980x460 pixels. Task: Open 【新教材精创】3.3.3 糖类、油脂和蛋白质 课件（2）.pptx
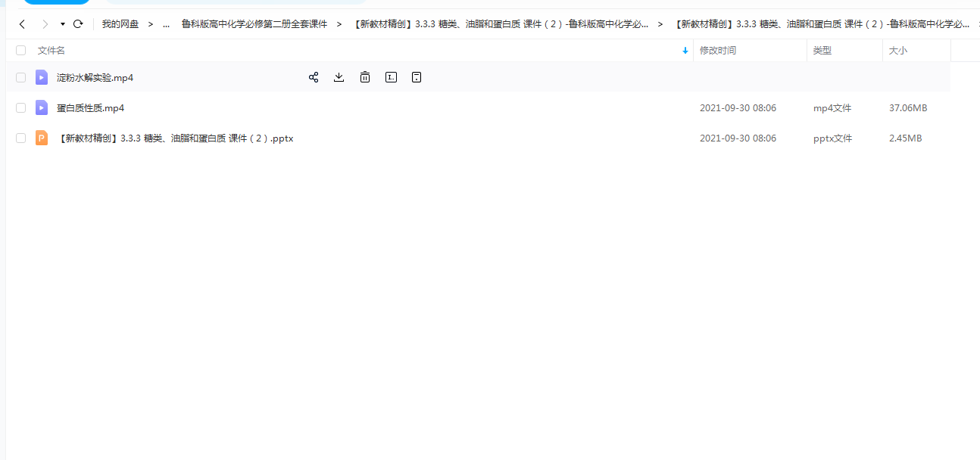175,138
